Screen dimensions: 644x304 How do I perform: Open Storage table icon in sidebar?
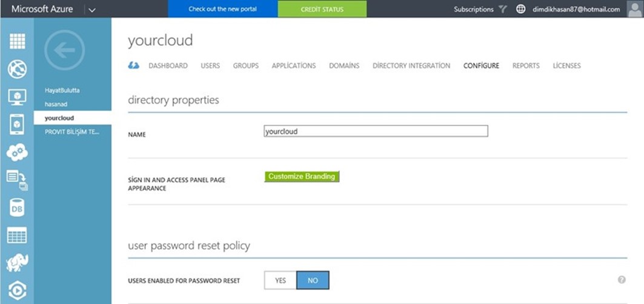pos(17,235)
